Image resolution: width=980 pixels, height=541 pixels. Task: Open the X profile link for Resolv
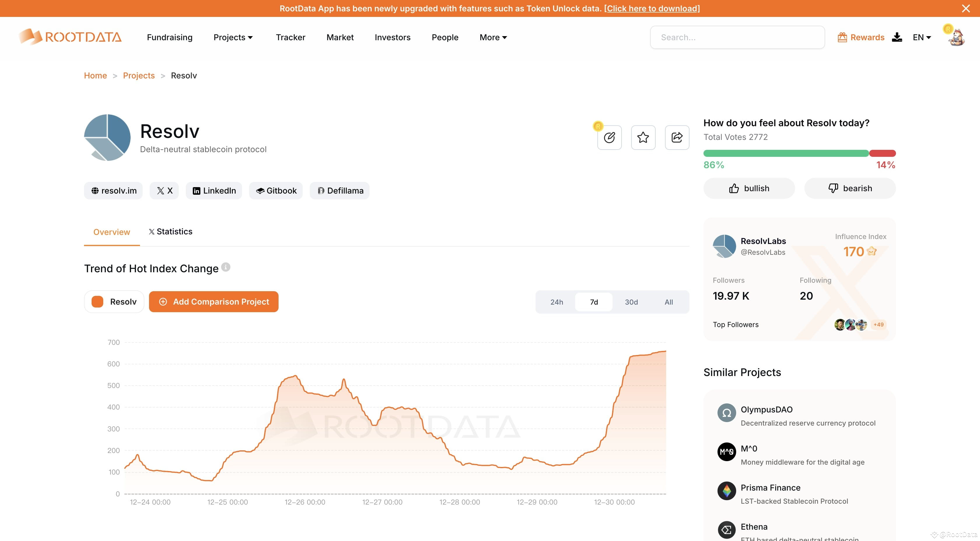click(164, 190)
